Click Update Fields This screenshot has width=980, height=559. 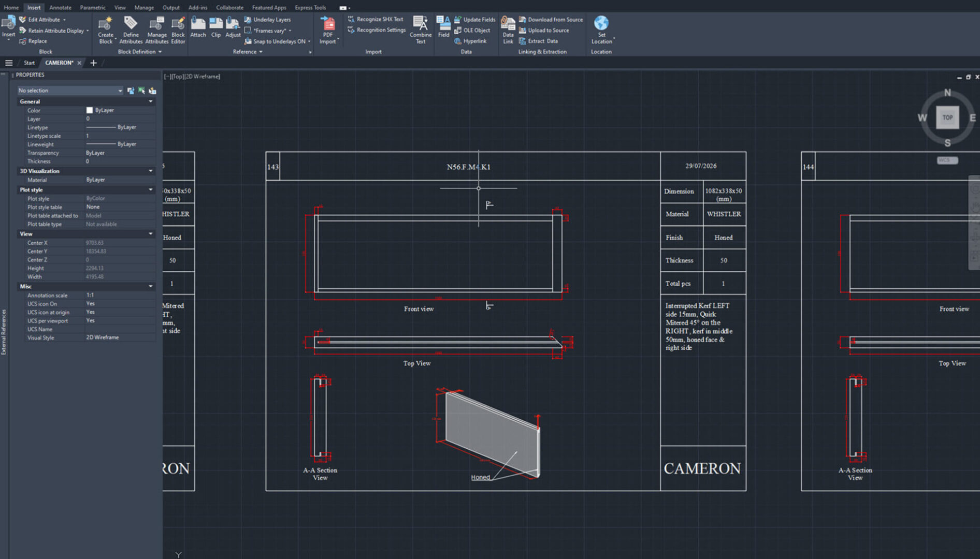(474, 20)
